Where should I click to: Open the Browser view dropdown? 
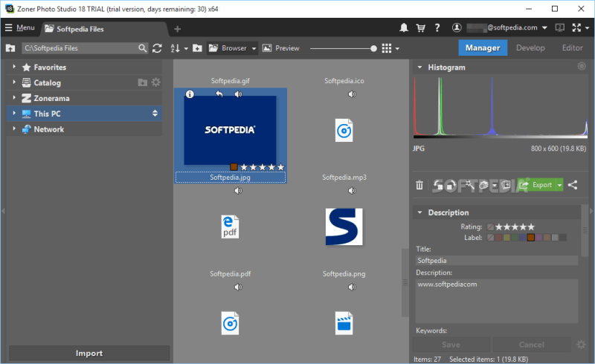tap(254, 48)
